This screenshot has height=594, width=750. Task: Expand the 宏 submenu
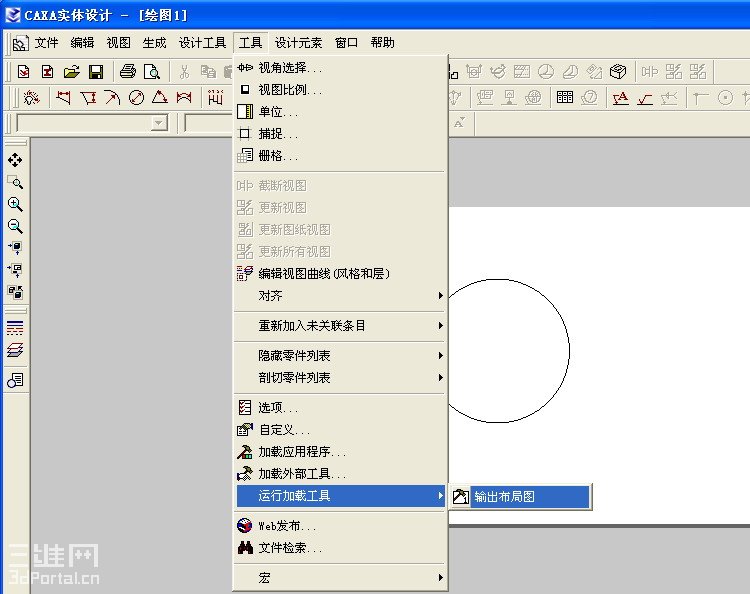[341, 578]
